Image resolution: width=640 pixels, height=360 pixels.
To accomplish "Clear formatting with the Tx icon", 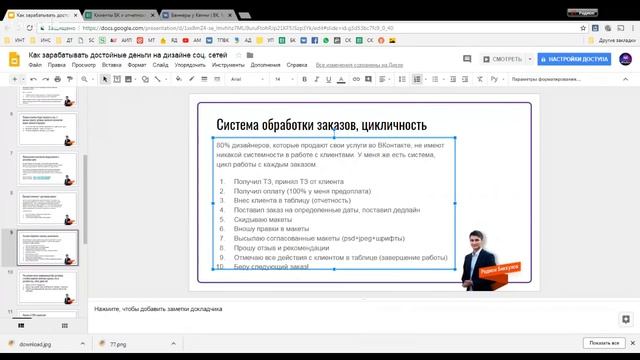I will (x=480, y=79).
